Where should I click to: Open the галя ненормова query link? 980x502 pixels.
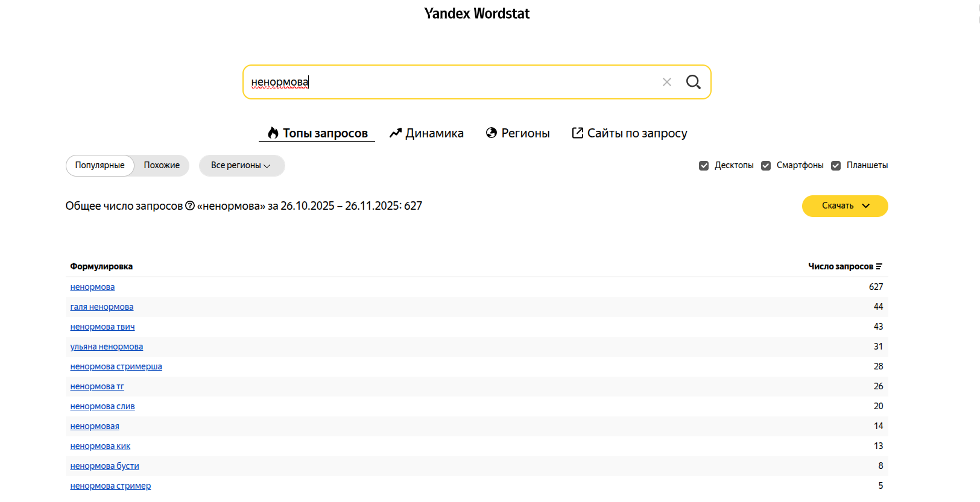[102, 307]
